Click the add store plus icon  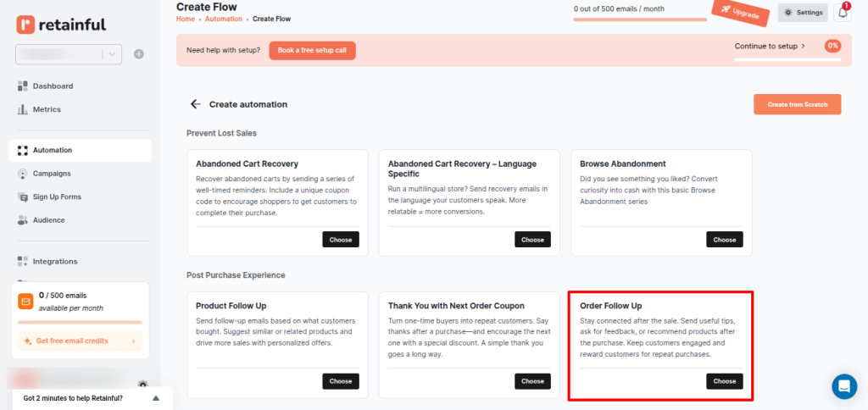(x=139, y=54)
